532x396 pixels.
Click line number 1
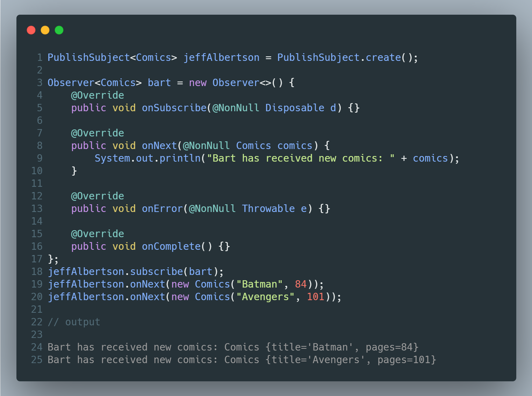(x=39, y=57)
